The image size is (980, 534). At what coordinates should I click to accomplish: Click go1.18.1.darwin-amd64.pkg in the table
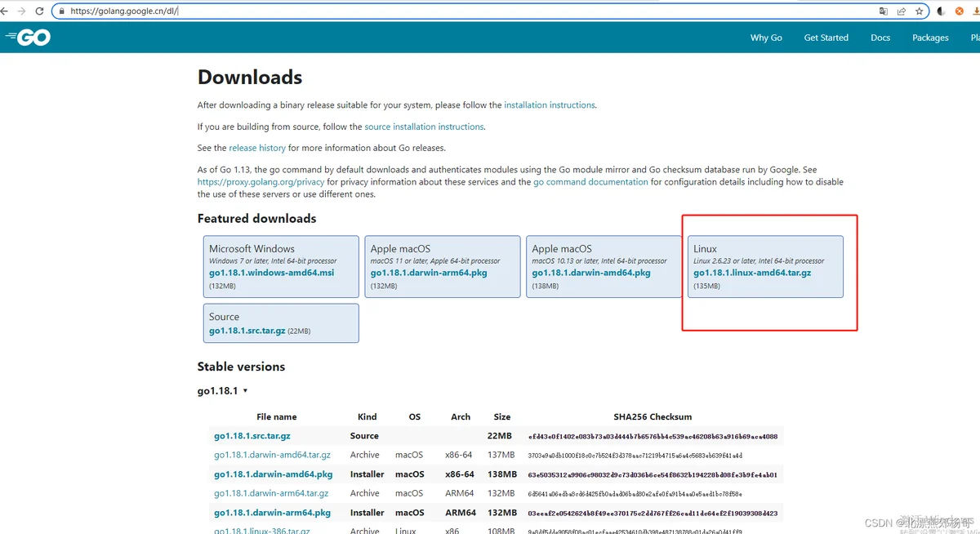273,474
